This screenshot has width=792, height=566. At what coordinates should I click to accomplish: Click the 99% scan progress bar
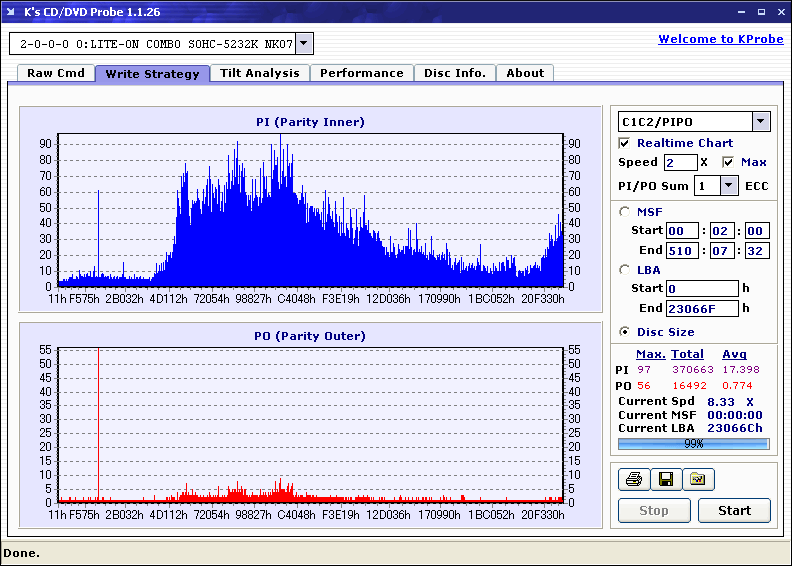pyautogui.click(x=693, y=443)
